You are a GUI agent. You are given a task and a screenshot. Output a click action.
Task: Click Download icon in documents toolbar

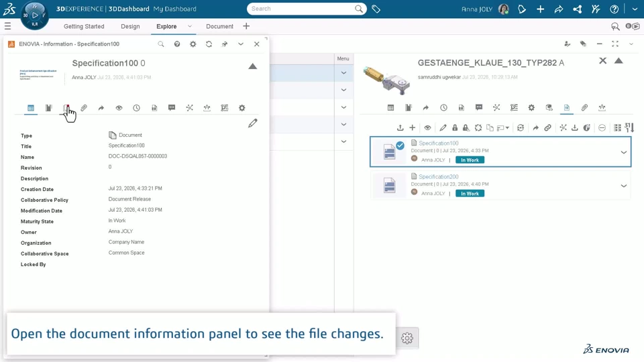click(x=575, y=127)
